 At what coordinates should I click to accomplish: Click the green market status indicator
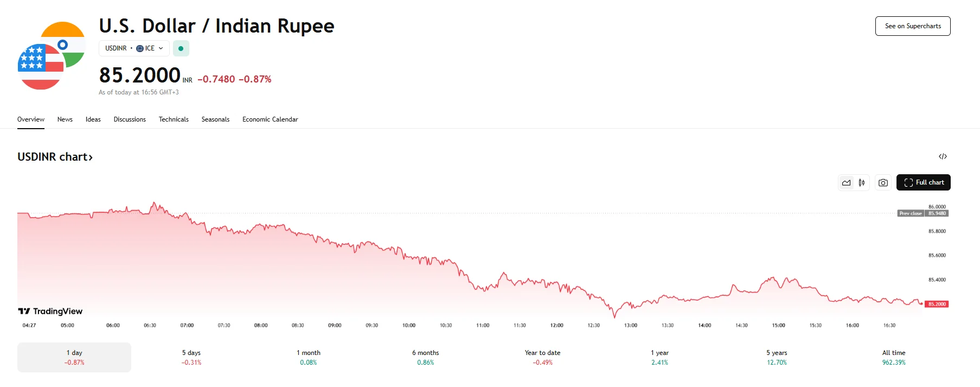pos(181,48)
